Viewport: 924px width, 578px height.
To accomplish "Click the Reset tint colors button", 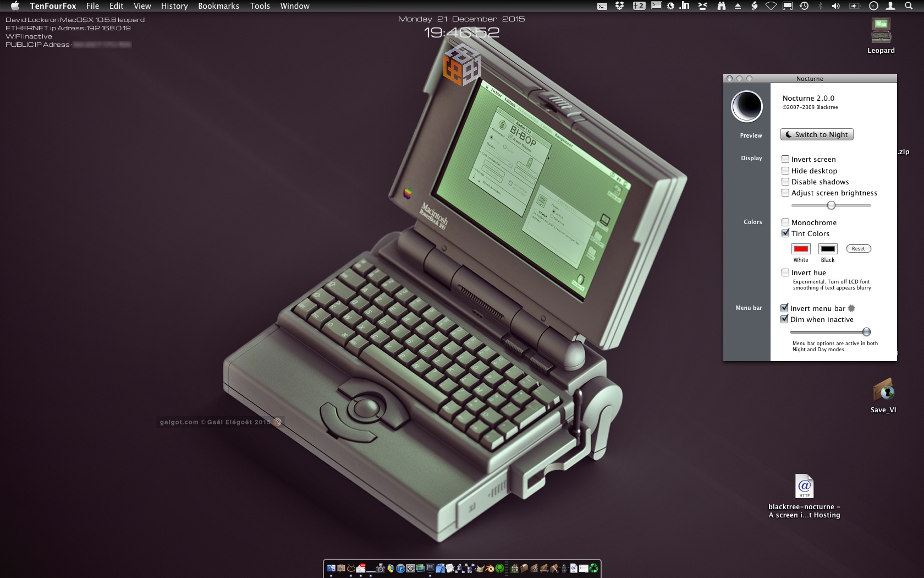I will point(859,249).
